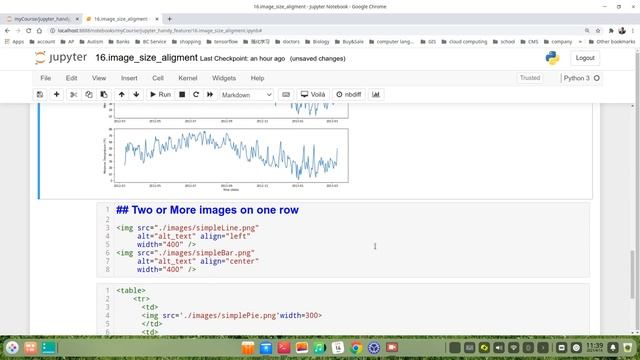Click the Python 3 kernel status circle
The image size is (640, 360).
pos(596,78)
